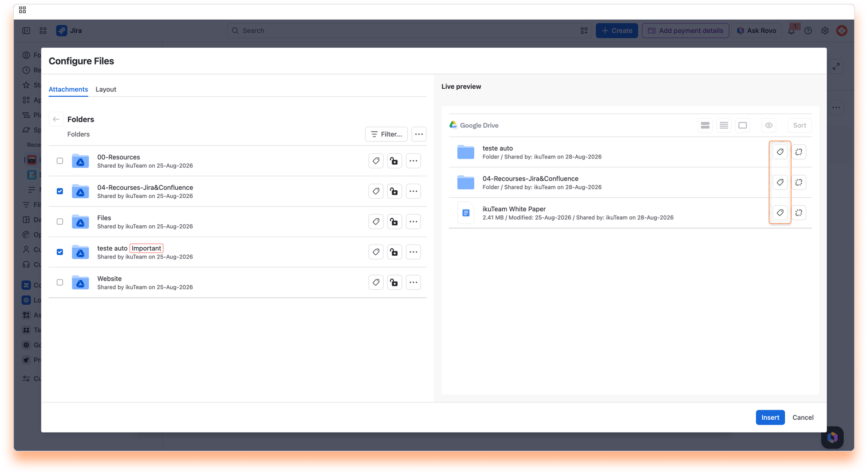This screenshot has width=868, height=474.
Task: Toggle preview visibility eye icon
Action: [x=769, y=125]
